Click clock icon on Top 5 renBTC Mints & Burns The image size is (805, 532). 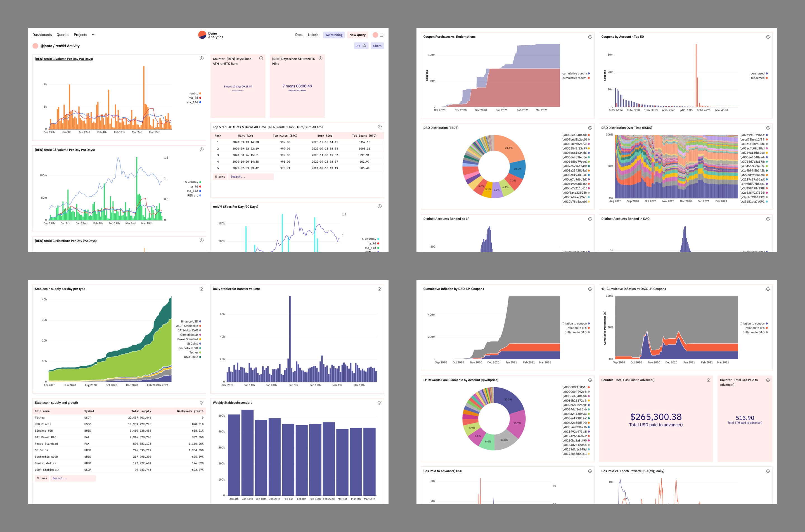[x=379, y=127]
